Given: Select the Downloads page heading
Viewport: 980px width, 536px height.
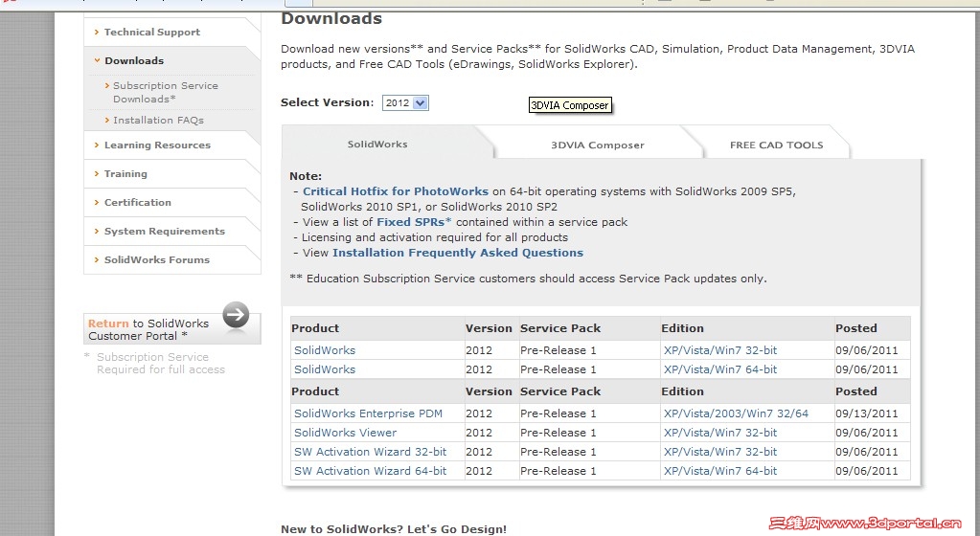Looking at the screenshot, I should (x=331, y=19).
